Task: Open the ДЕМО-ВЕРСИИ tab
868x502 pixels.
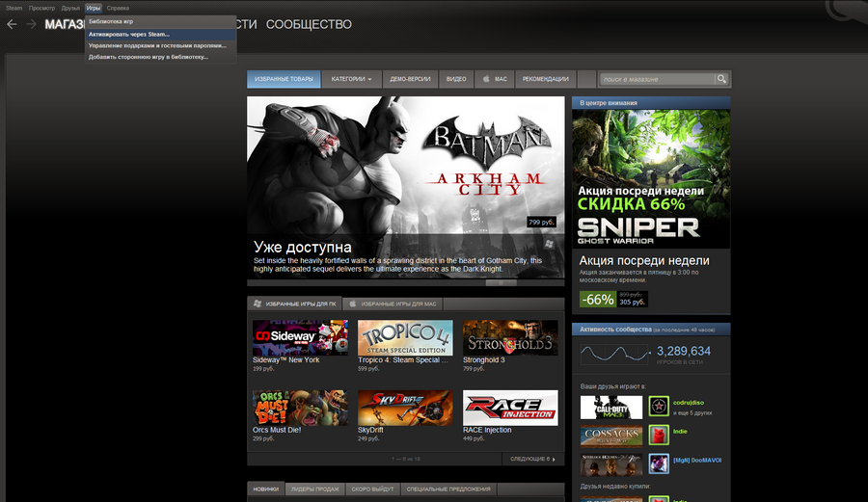Action: [410, 79]
